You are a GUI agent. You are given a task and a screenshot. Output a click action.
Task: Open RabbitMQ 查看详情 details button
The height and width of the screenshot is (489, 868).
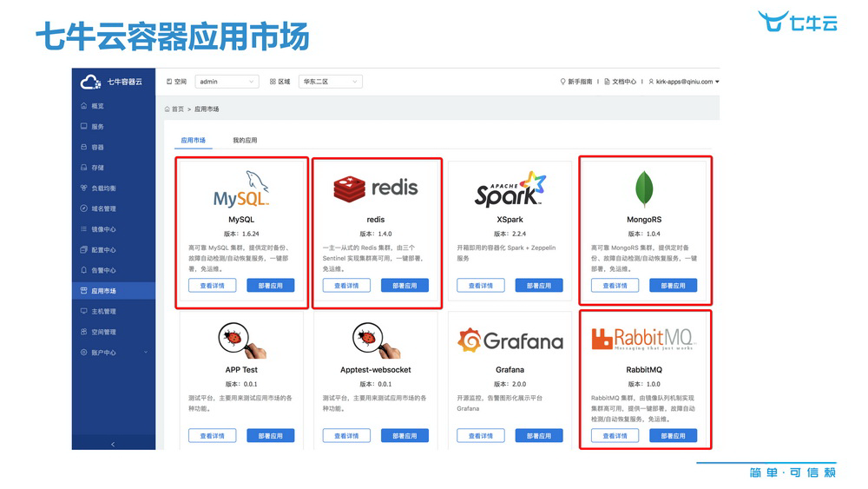[615, 436]
